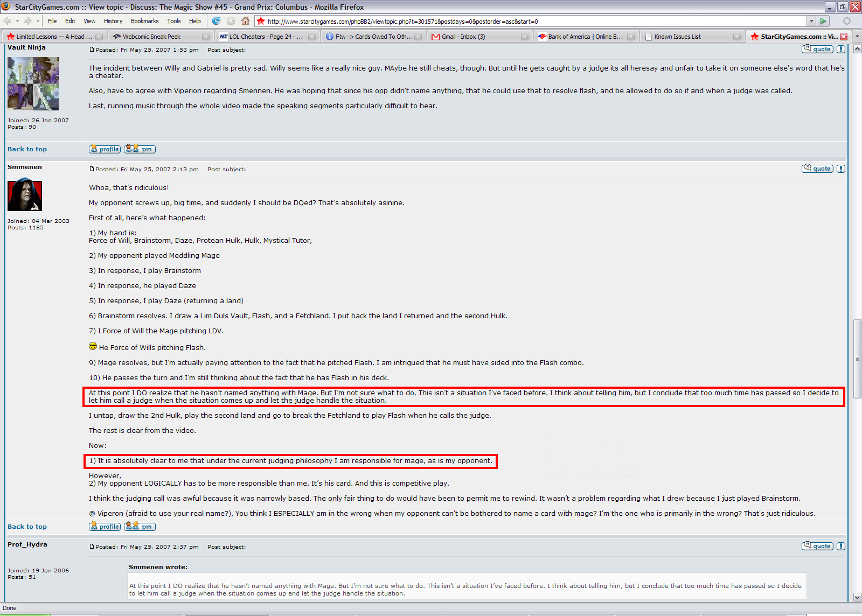The height and width of the screenshot is (616, 862).
Task: Click the Reload page icon
Action: pyautogui.click(x=216, y=21)
